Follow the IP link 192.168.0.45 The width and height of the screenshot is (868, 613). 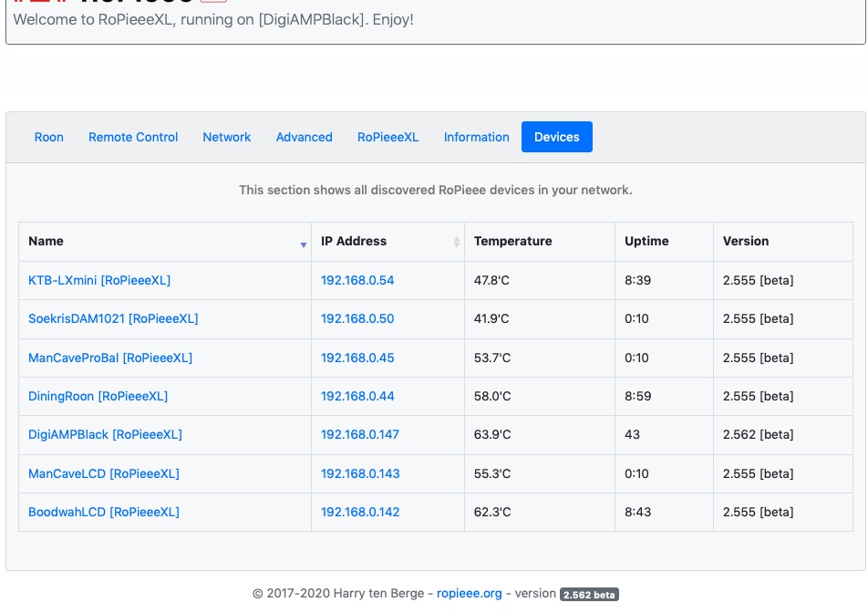coord(357,358)
